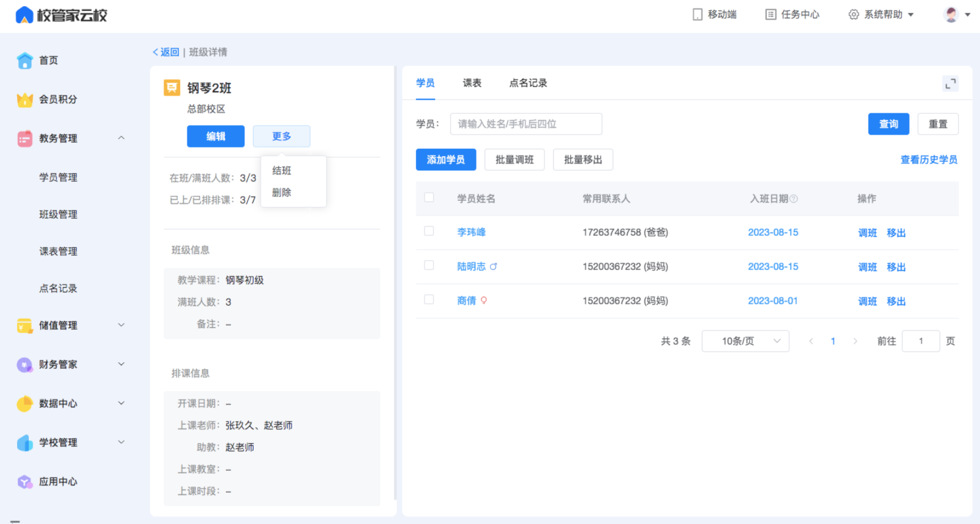Click the 钢琴2班 class icon
This screenshot has height=524, width=980.
tap(172, 88)
